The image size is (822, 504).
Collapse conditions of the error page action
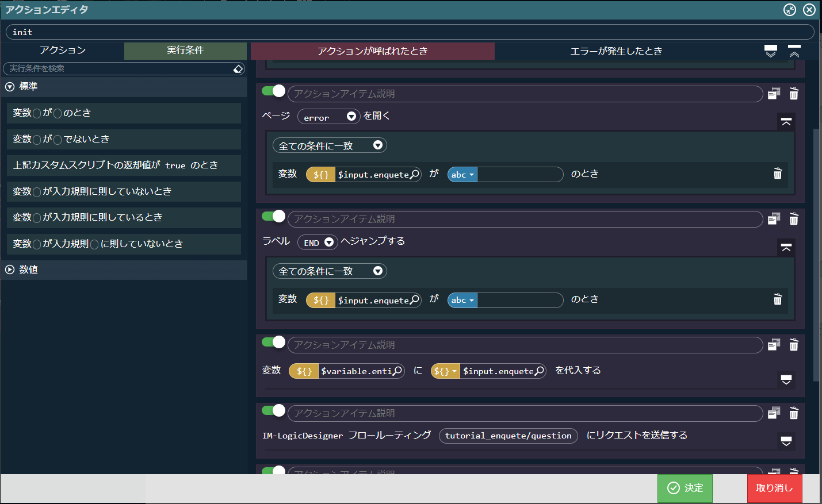pyautogui.click(x=786, y=122)
